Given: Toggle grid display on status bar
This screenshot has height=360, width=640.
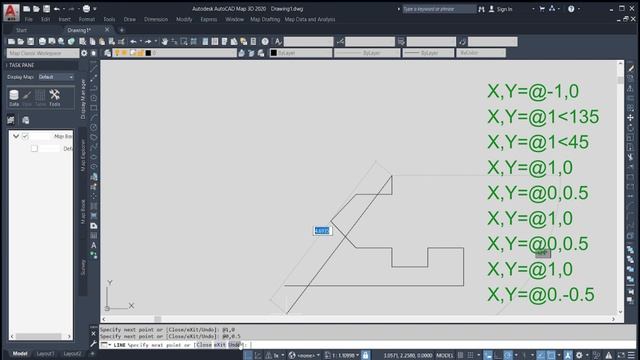Looking at the screenshot, I should tap(460, 356).
